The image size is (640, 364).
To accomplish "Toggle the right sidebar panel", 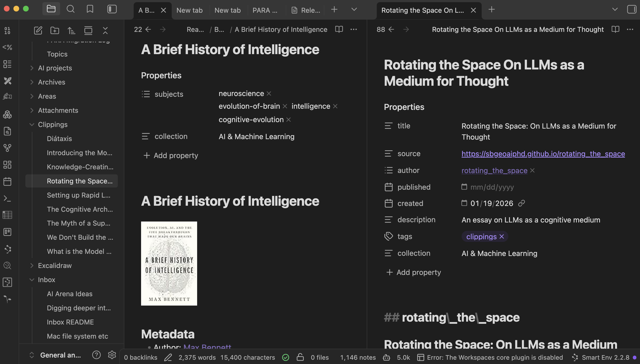I will tap(632, 10).
